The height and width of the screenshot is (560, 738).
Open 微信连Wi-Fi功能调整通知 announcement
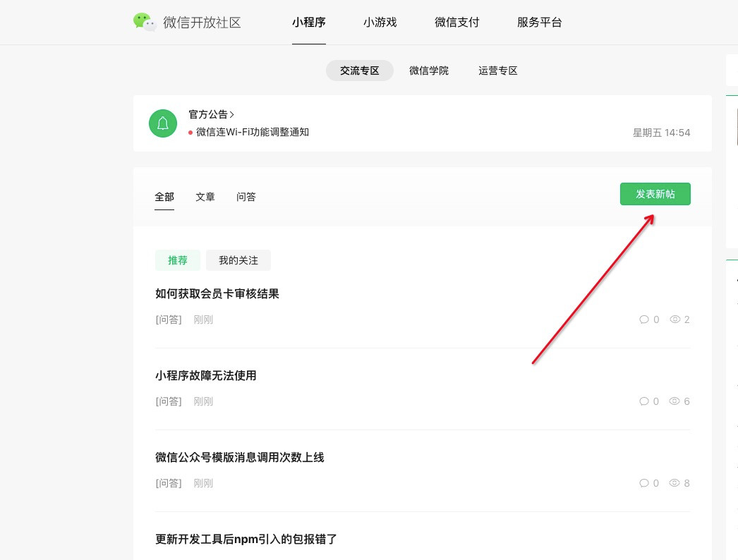(x=253, y=132)
